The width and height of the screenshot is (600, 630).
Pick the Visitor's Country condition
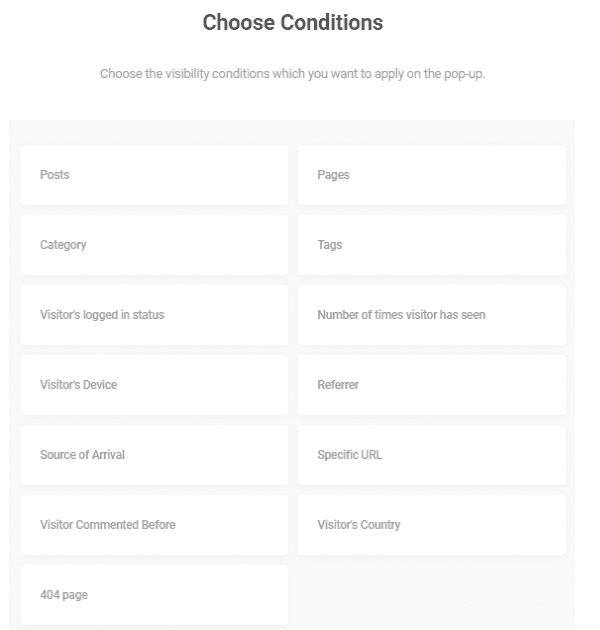(431, 525)
